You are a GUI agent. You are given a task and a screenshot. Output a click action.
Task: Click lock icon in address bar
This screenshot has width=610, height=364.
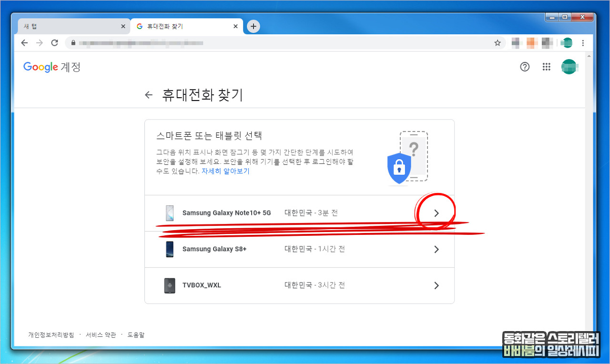click(73, 43)
